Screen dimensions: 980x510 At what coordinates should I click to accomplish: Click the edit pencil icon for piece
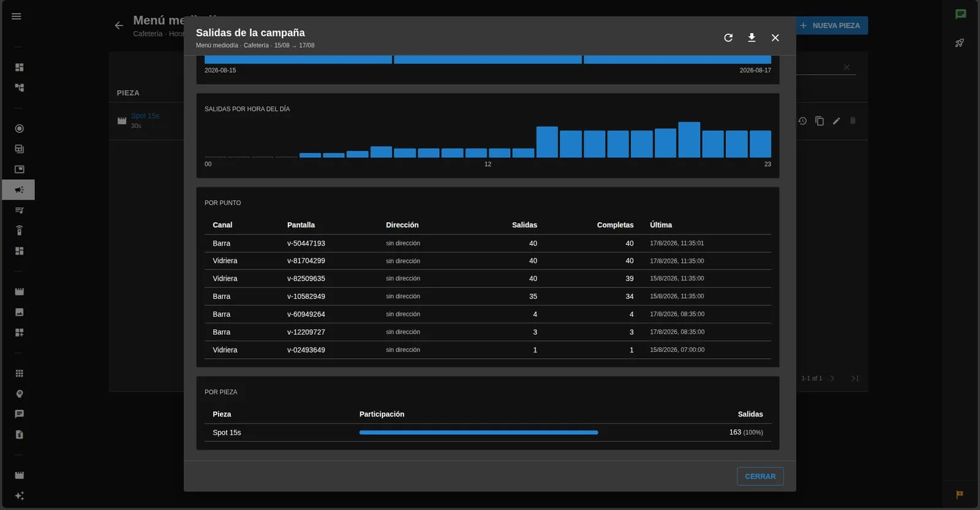837,121
